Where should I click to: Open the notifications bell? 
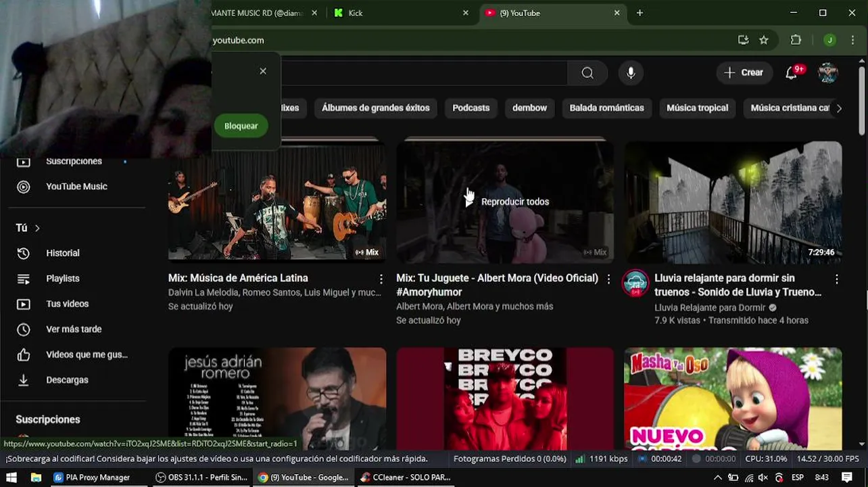[792, 73]
